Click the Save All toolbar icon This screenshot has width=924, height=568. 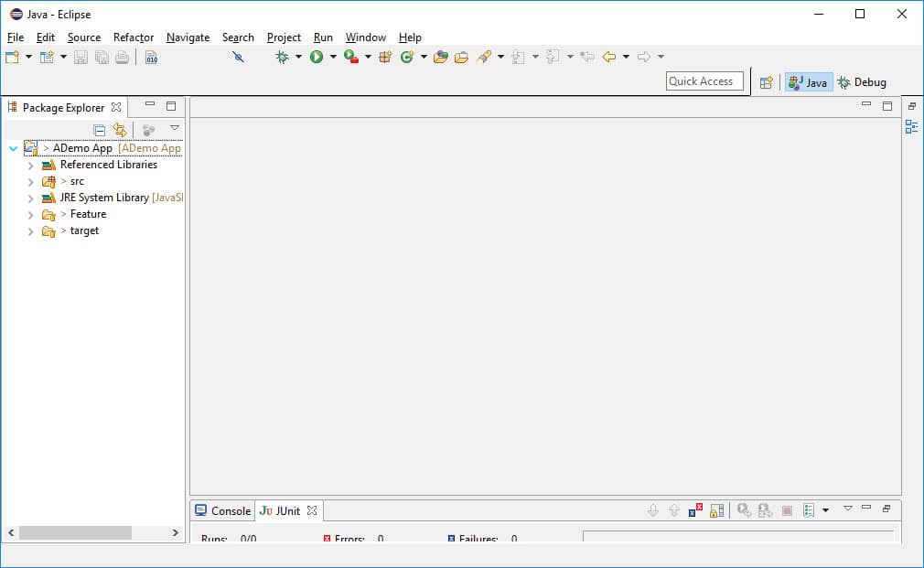pyautogui.click(x=102, y=57)
